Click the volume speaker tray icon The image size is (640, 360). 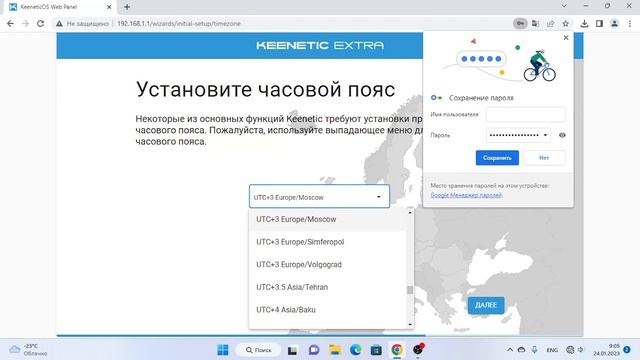pyautogui.click(x=580, y=350)
